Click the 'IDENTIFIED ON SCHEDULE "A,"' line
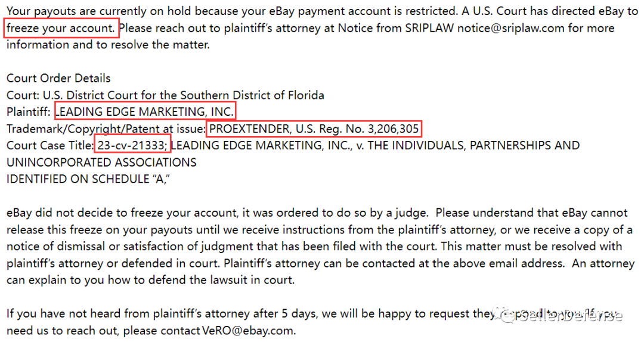 coord(88,179)
